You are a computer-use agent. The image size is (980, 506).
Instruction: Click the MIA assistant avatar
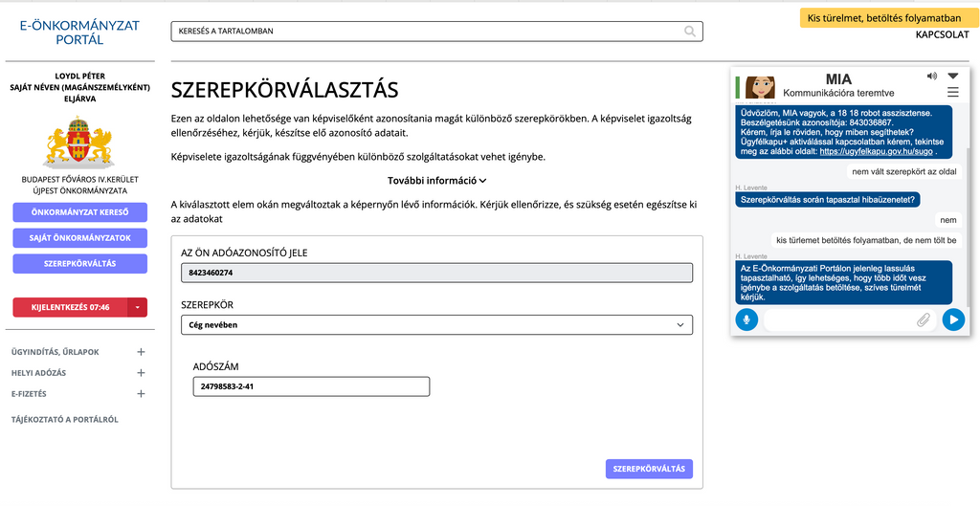pos(760,86)
